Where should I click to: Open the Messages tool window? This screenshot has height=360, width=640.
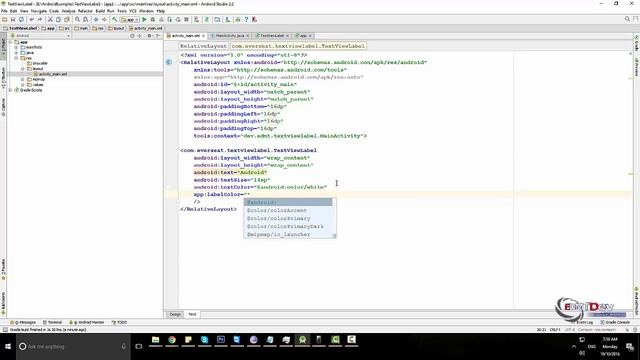pyautogui.click(x=23, y=322)
